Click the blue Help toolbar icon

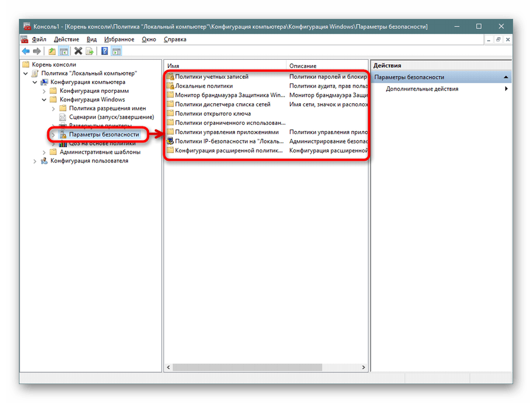tap(105, 51)
